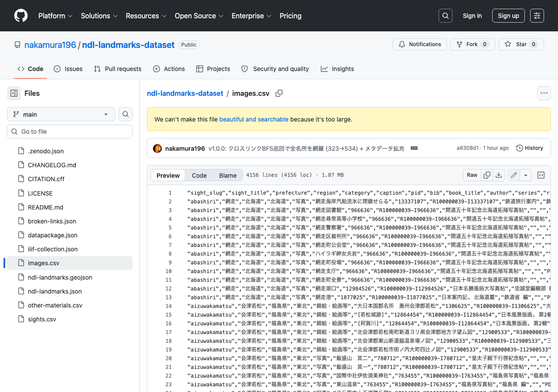Open the symbols panel
The height and width of the screenshot is (392, 558).
click(541, 175)
